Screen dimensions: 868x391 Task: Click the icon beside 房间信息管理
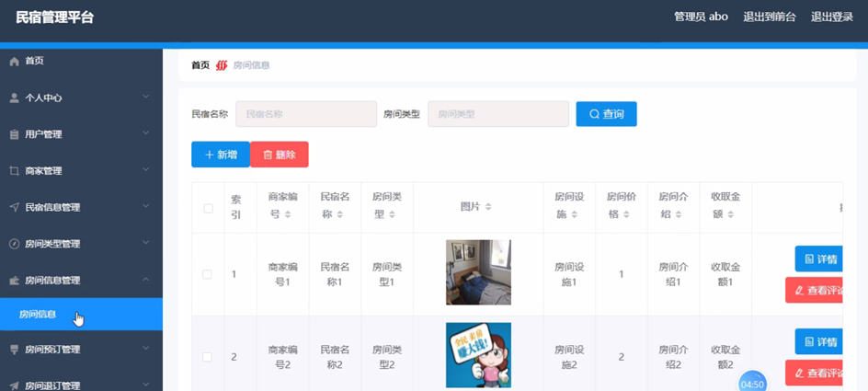click(15, 281)
